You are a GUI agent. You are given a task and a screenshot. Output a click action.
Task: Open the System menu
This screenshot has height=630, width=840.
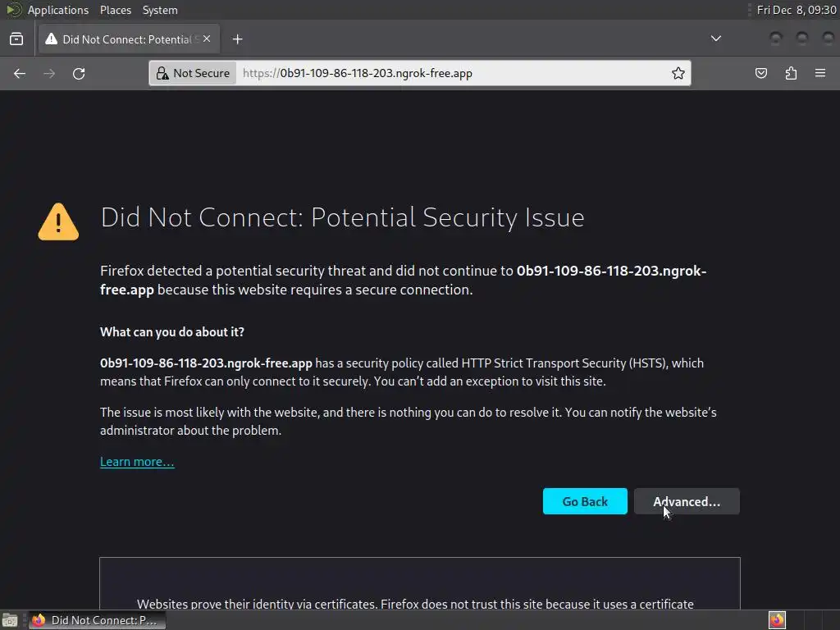(160, 10)
